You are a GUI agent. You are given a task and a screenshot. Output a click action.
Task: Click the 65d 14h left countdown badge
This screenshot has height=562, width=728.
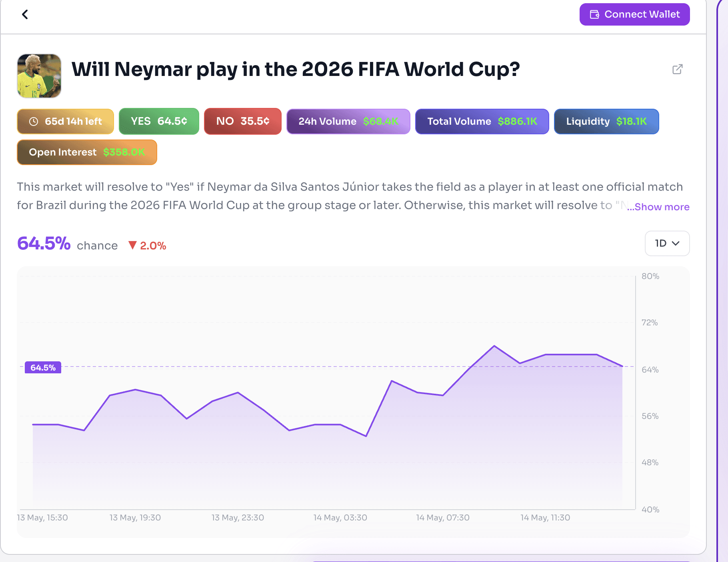point(66,122)
